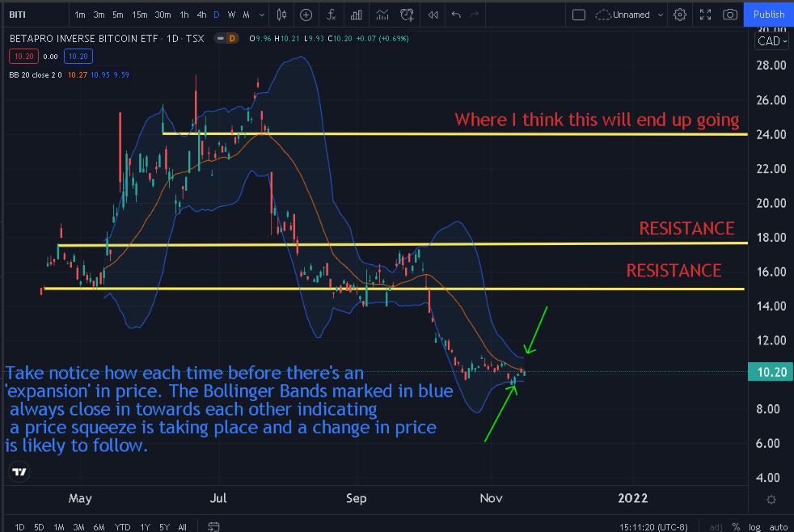Toggle log scale
Viewport: 794px width, 532px height.
coord(754,527)
